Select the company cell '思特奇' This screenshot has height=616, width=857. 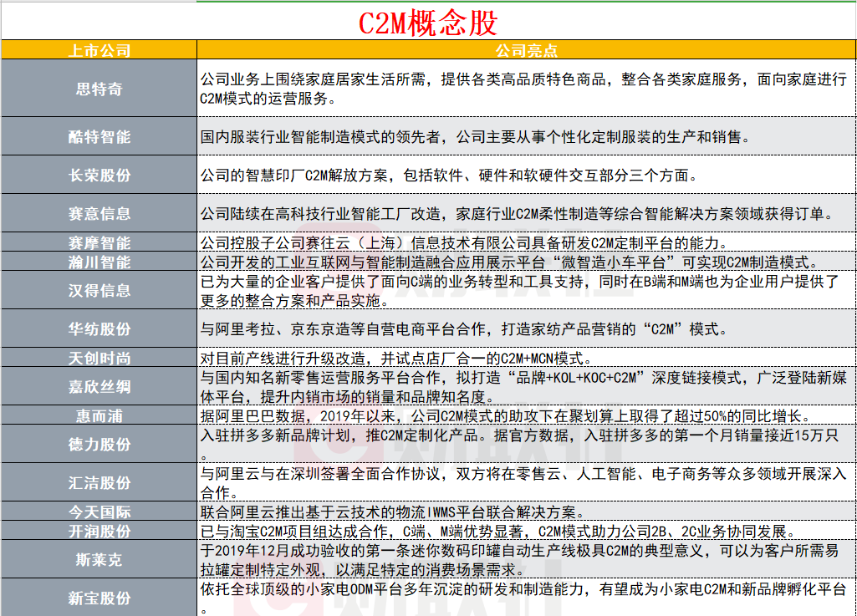[99, 88]
